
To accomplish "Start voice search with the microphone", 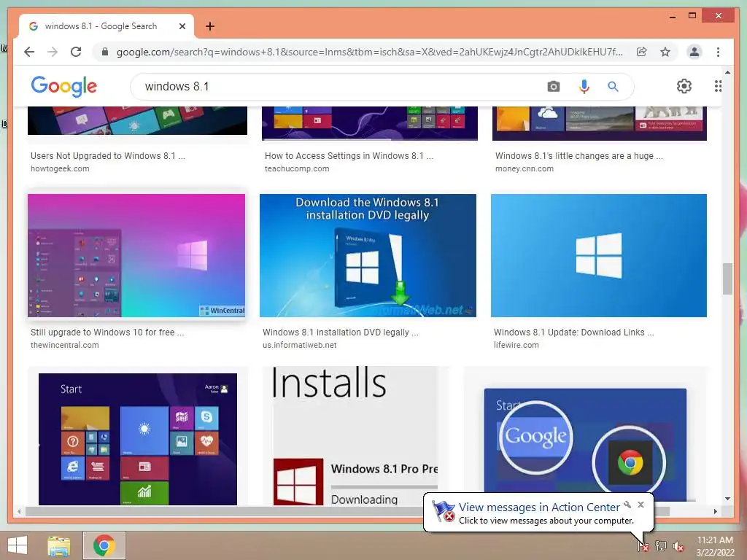I will (584, 87).
